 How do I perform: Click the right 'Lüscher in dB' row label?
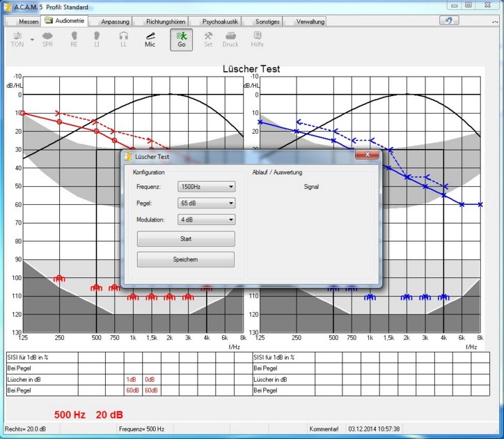pyautogui.click(x=270, y=380)
